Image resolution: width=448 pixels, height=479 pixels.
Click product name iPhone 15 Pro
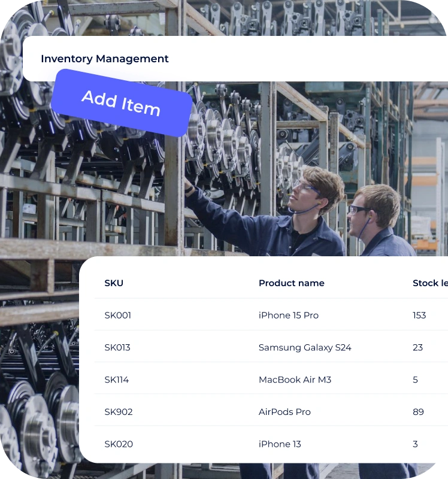(289, 316)
